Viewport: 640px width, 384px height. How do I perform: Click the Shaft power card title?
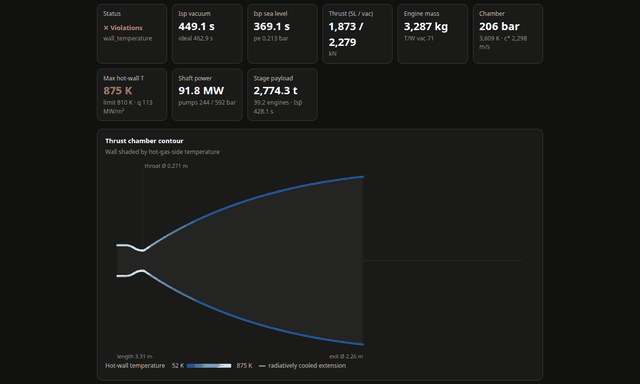[x=195, y=78]
